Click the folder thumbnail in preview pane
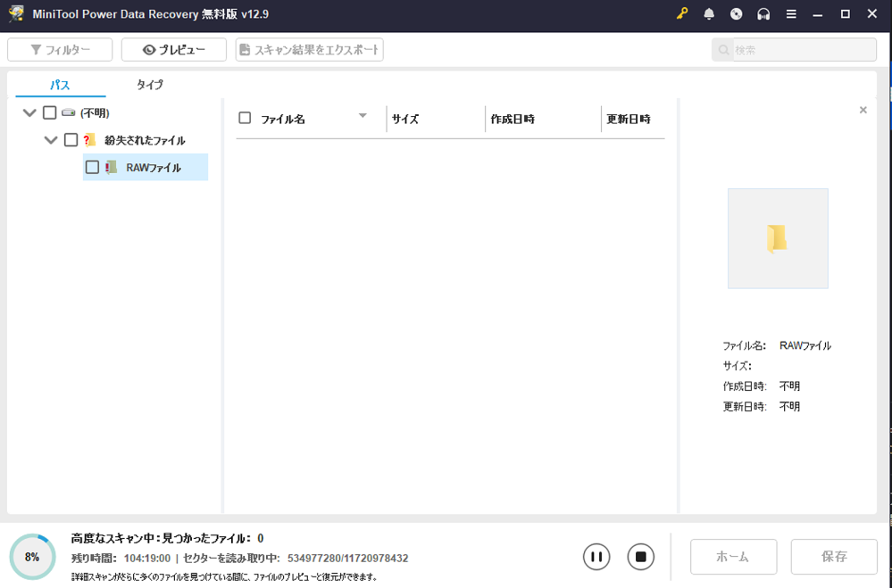 coord(778,238)
